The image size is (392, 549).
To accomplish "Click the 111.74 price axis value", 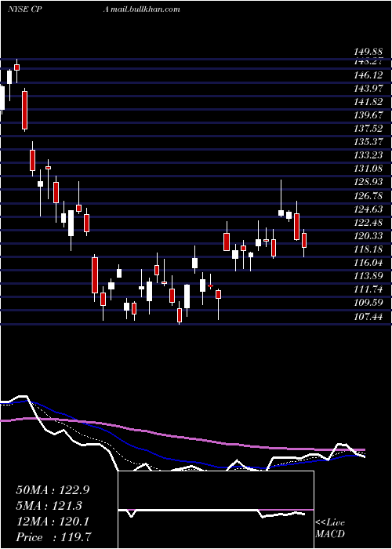I will tap(368, 289).
